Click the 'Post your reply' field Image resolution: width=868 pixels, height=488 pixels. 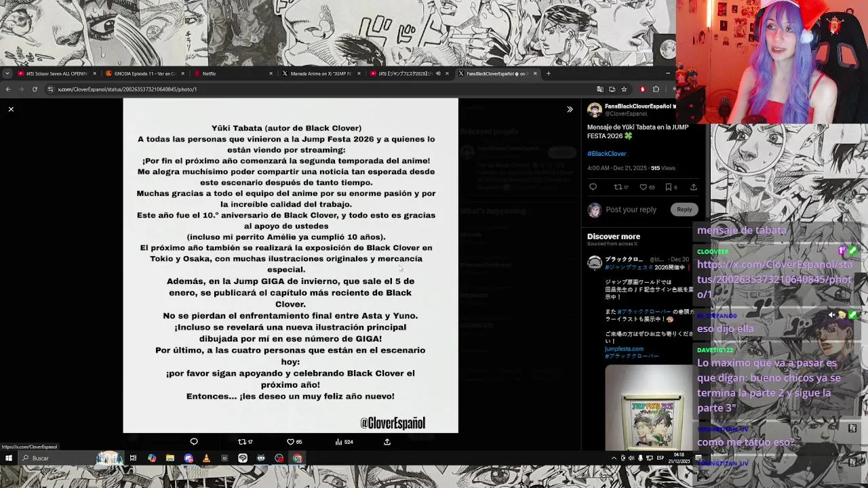[x=631, y=209]
